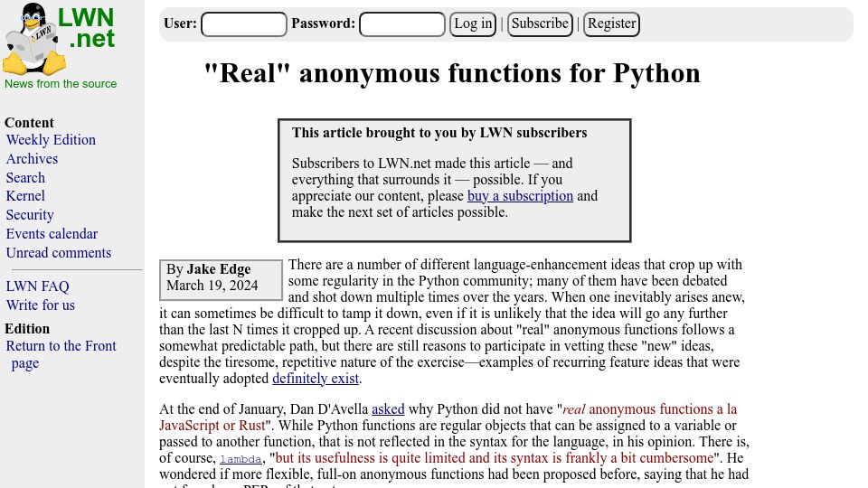This screenshot has width=868, height=488.
Task: View Unread comments
Action: (x=59, y=252)
